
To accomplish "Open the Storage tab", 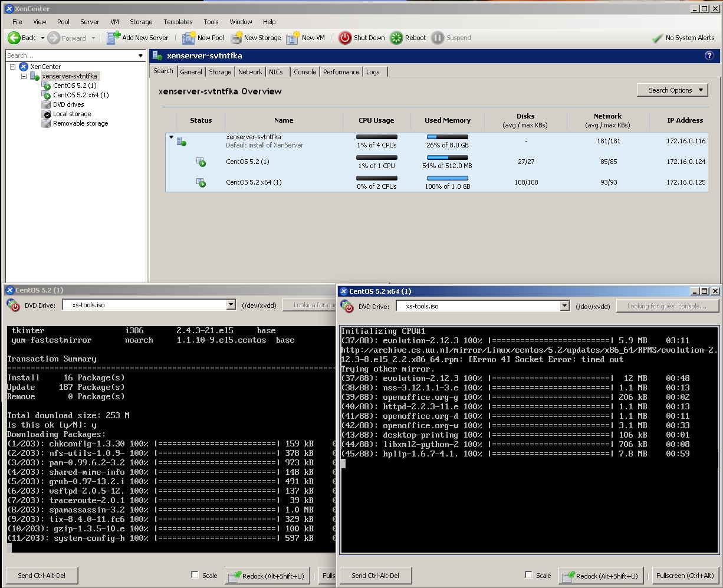I will 220,72.
